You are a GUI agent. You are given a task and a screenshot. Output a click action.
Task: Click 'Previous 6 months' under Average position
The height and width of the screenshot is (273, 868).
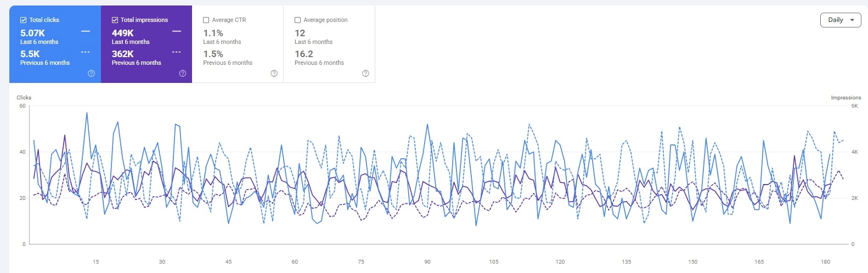coord(319,63)
